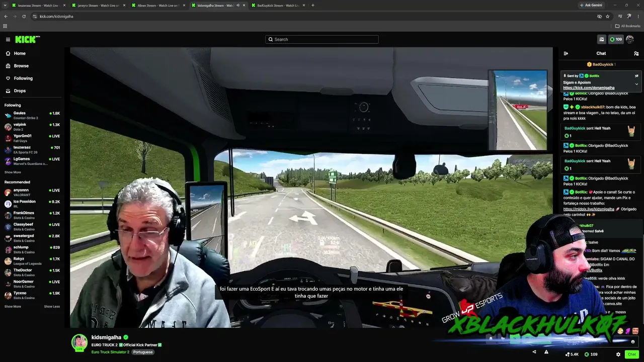Click the stream video player
This screenshot has height=362, width=644.
(311, 187)
